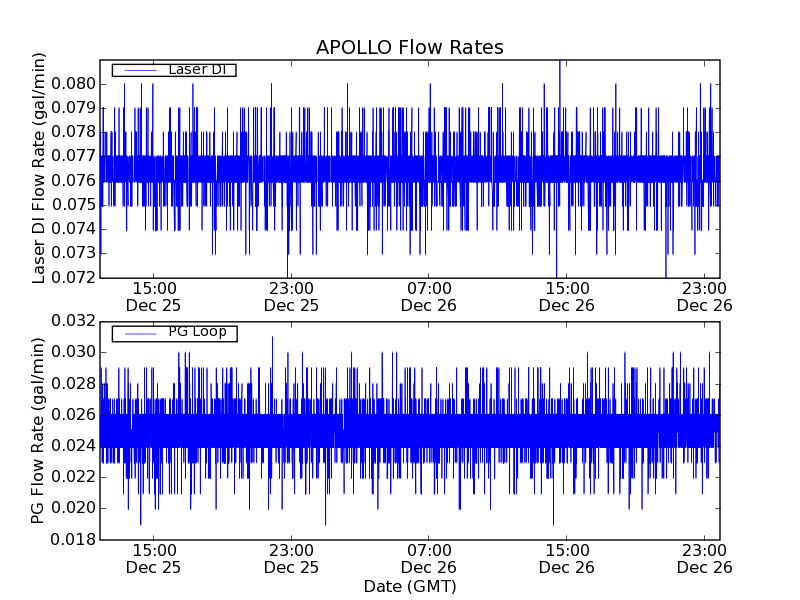Viewport: 800px width, 600px height.
Task: Click the 0.080 tick on the y-axis
Action: (72, 83)
